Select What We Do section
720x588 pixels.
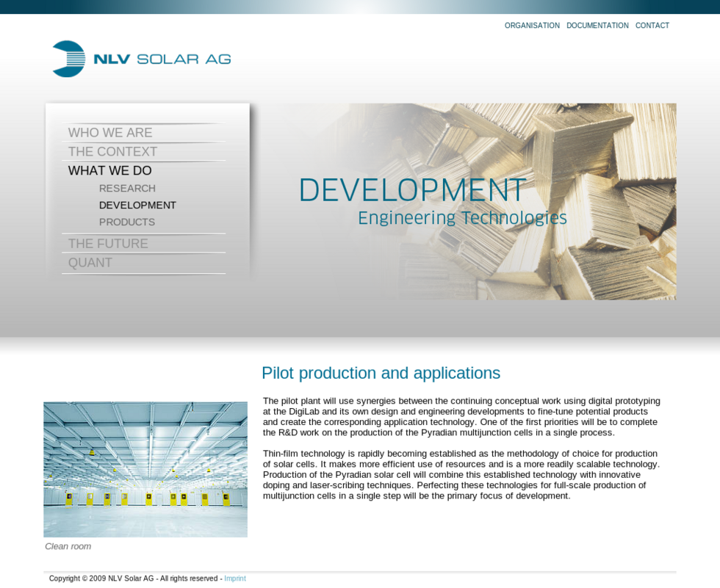(x=109, y=170)
